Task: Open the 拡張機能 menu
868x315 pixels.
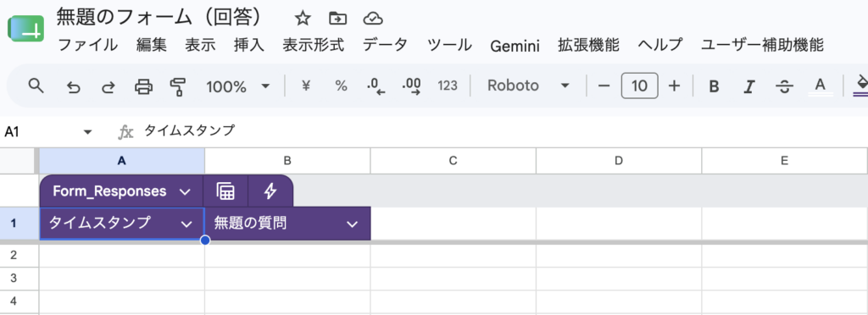Action: 588,45
